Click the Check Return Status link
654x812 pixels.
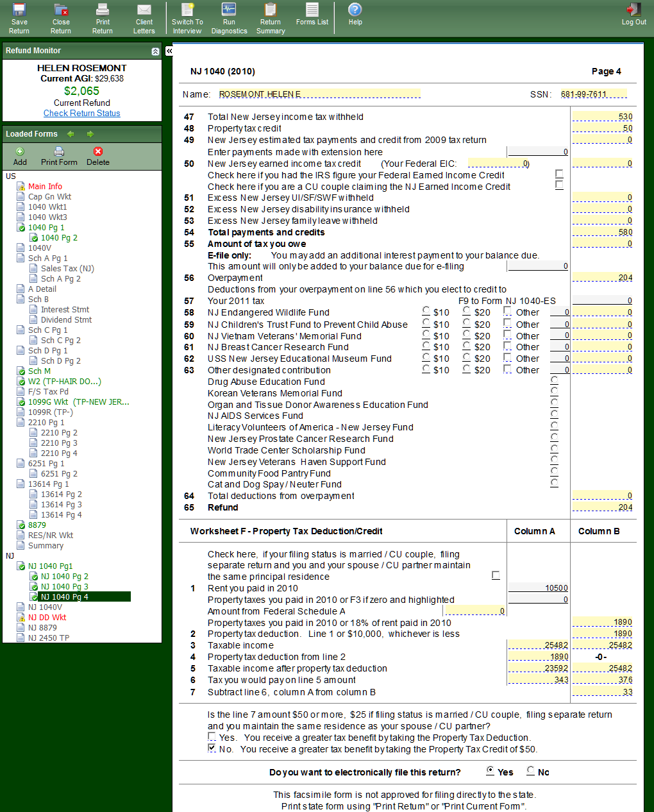[x=81, y=114]
